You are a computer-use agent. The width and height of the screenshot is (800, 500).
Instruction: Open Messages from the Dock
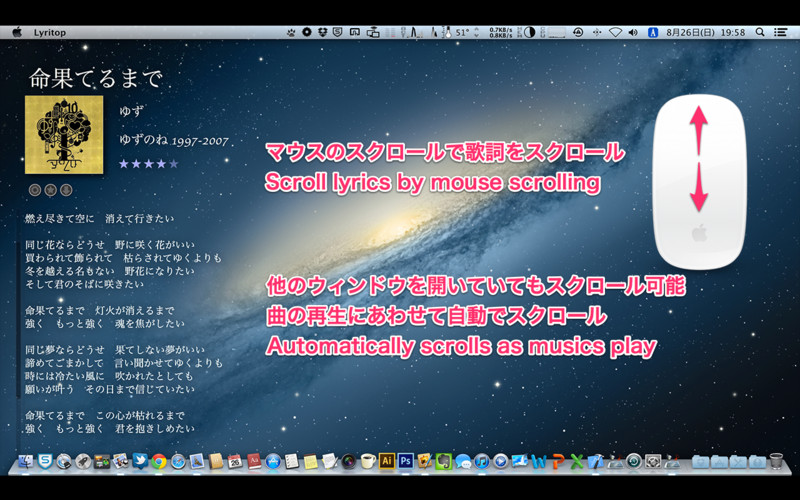463,461
